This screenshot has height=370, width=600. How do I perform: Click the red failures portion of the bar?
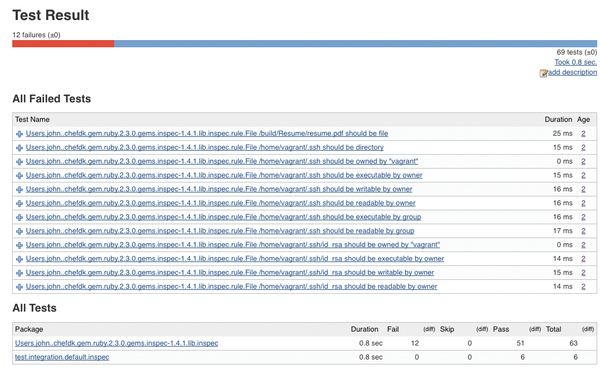(63, 44)
